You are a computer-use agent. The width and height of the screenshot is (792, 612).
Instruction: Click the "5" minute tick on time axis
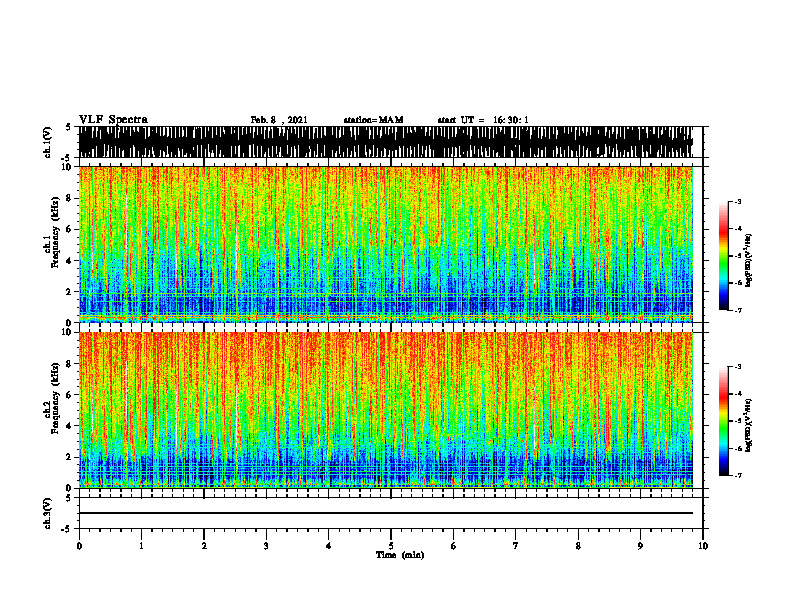point(391,546)
